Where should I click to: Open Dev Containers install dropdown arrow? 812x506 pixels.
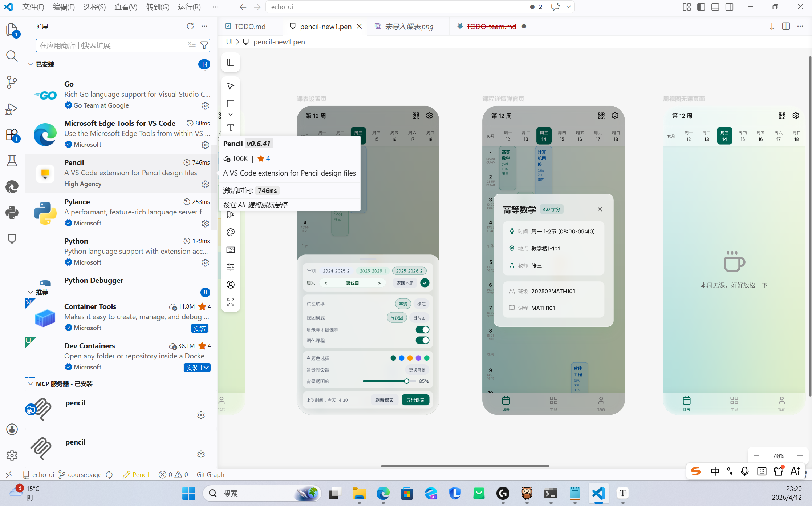point(206,368)
